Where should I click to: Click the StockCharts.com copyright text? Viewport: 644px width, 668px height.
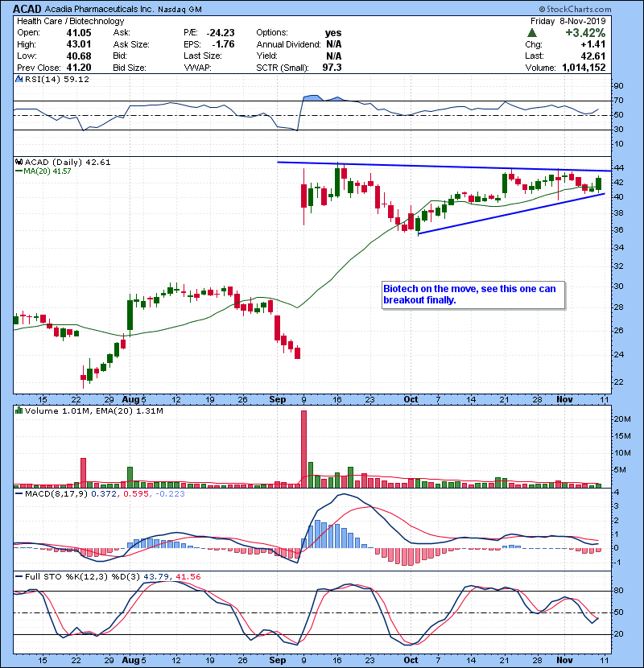[x=575, y=9]
